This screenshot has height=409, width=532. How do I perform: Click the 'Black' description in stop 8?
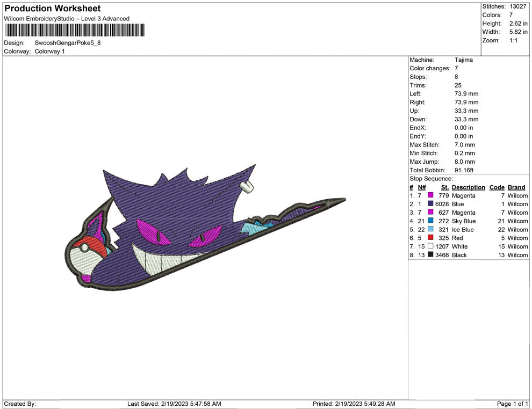[459, 255]
